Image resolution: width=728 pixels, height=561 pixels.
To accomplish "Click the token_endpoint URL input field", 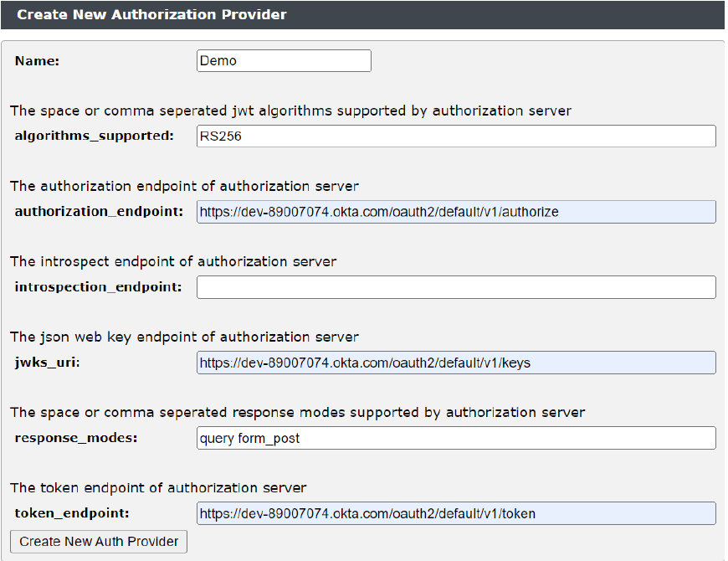I will (456, 513).
